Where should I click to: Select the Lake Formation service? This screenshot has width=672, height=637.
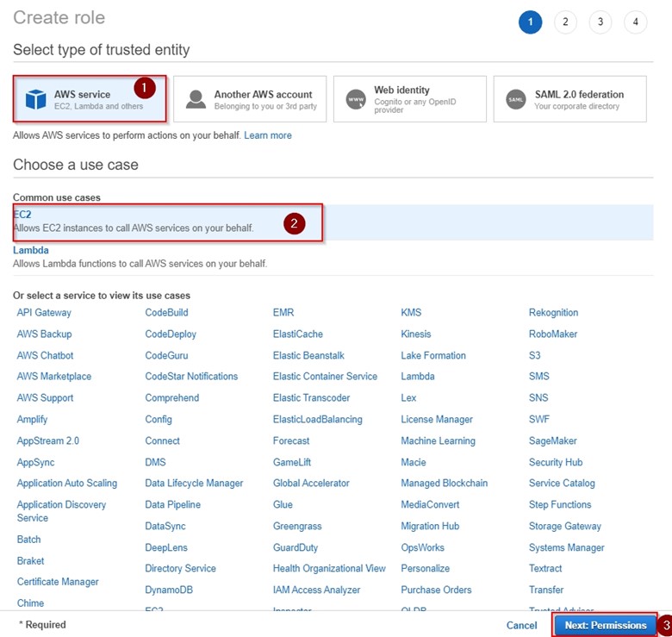(x=433, y=355)
